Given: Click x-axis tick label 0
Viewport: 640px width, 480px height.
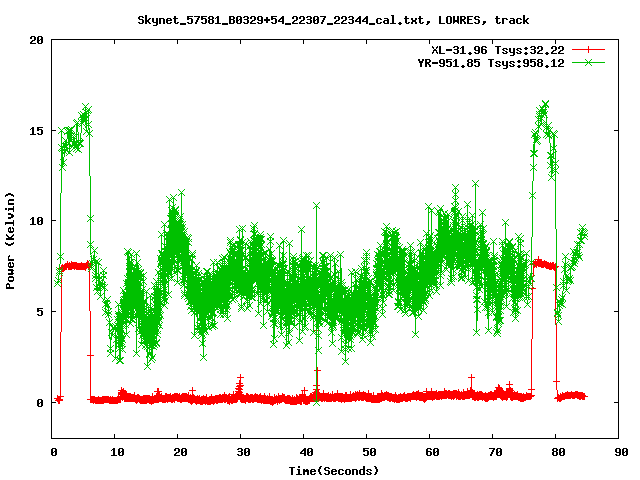Looking at the screenshot, I should click(x=54, y=452).
